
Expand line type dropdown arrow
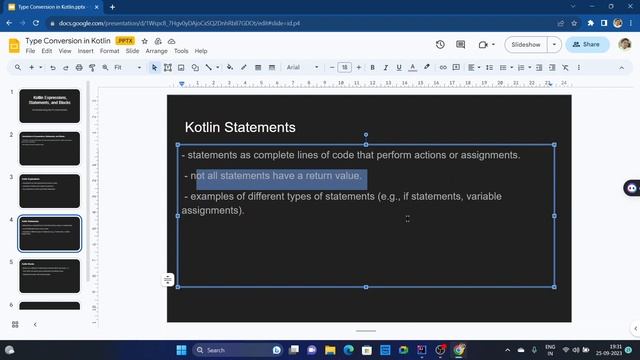tap(218, 67)
